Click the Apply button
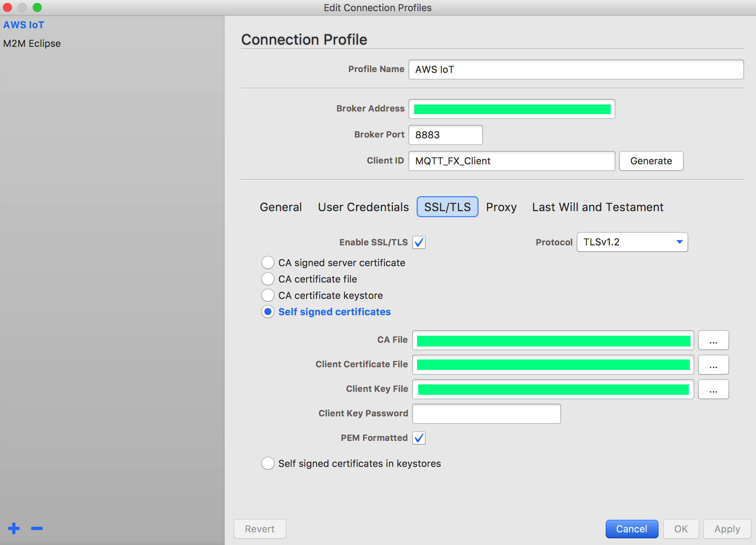This screenshot has height=545, width=756. click(x=726, y=529)
